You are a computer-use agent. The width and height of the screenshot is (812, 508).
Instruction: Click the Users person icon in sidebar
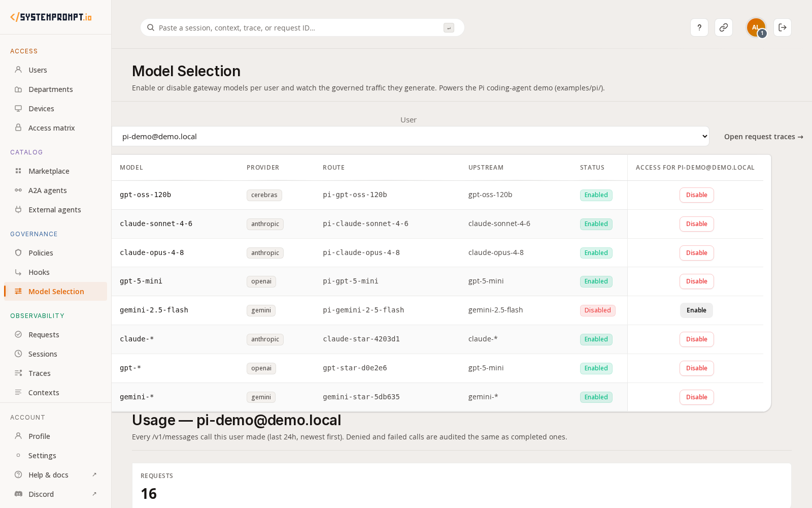pos(18,70)
